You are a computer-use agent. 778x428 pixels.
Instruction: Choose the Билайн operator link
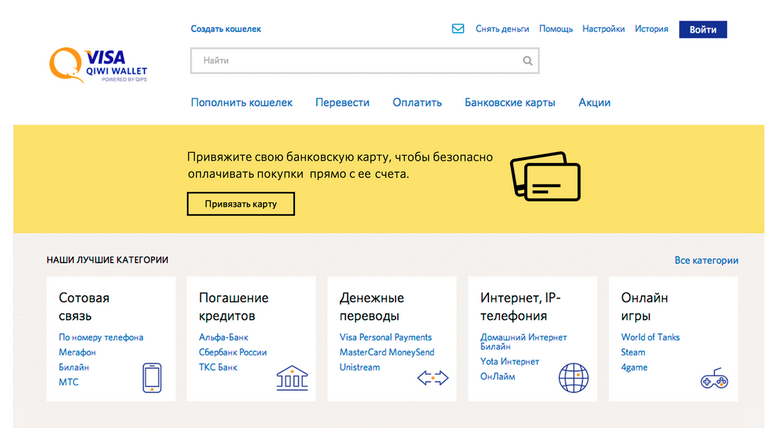click(73, 367)
